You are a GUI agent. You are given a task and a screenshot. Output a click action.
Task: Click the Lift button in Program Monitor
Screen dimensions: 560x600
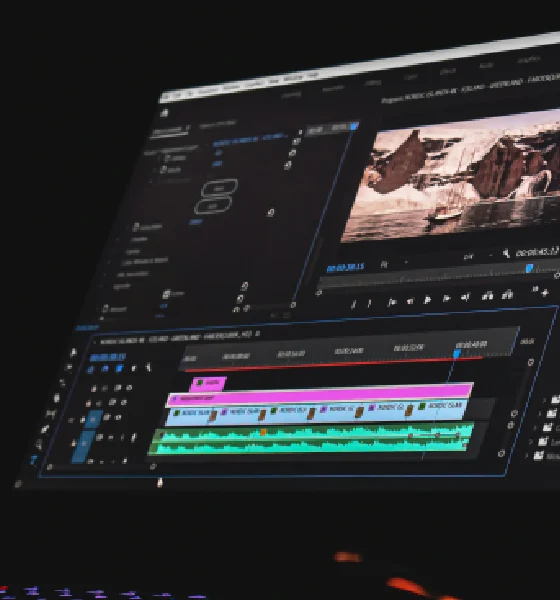pos(487,295)
